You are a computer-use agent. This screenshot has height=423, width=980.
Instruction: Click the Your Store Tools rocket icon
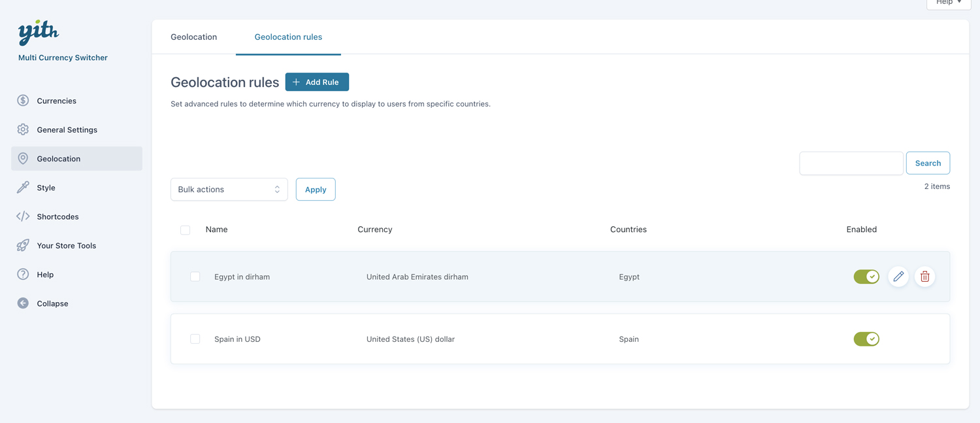tap(23, 245)
